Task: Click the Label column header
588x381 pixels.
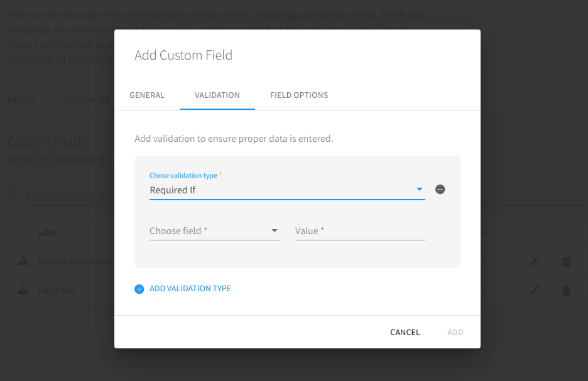Action: [x=47, y=232]
